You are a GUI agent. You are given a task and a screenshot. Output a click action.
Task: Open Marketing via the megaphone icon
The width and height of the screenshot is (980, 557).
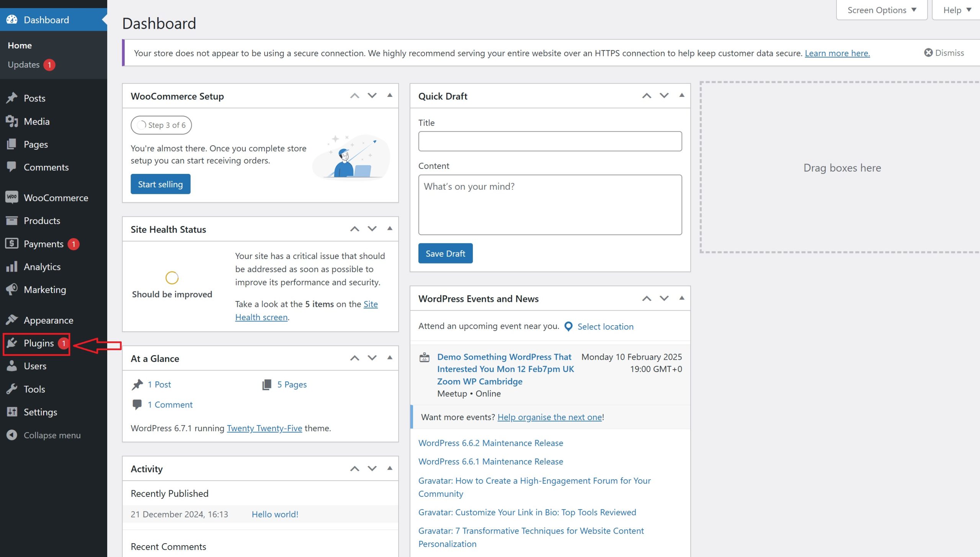point(12,290)
